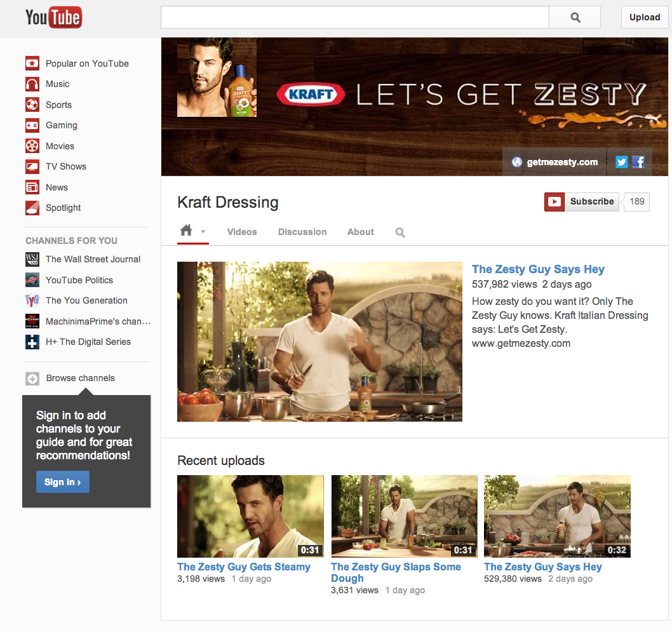Open MachinimaPrime's channel link
Image resolution: width=672 pixels, height=632 pixels.
tap(98, 321)
